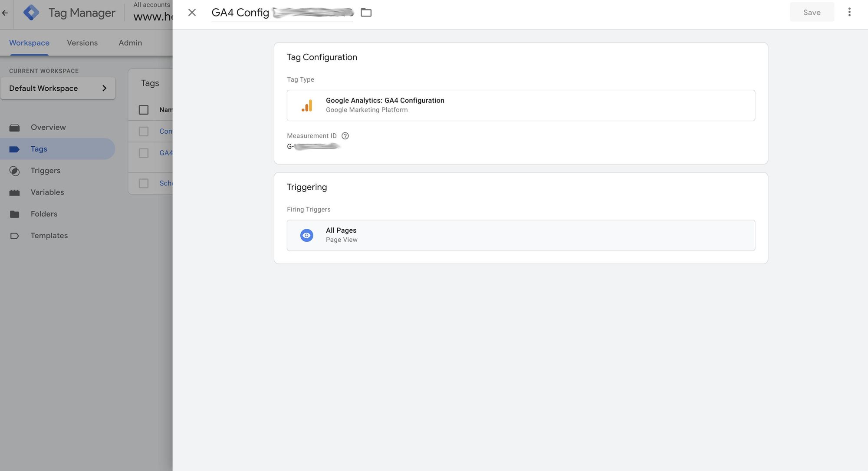868x471 pixels.
Task: Click the Tag Manager logo icon
Action: click(31, 13)
